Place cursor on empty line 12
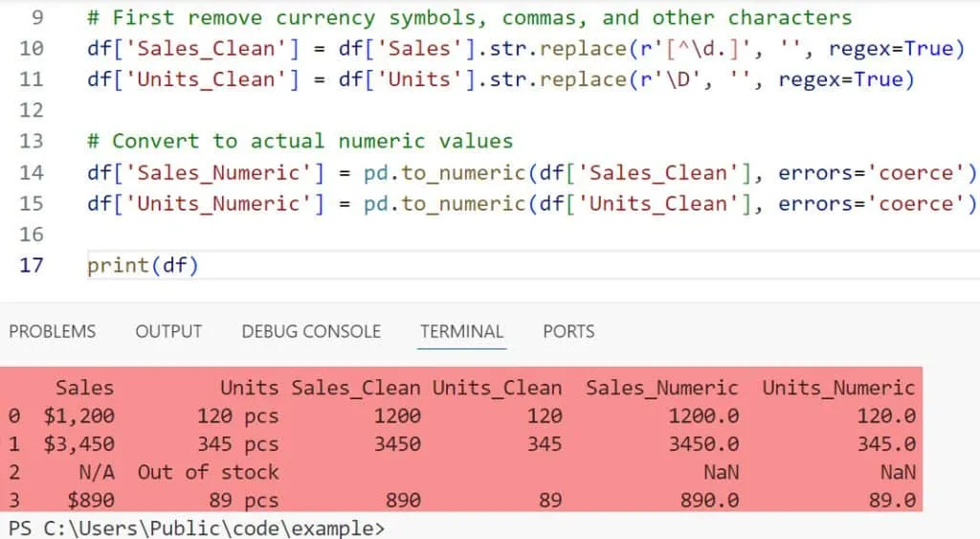 click(287, 110)
